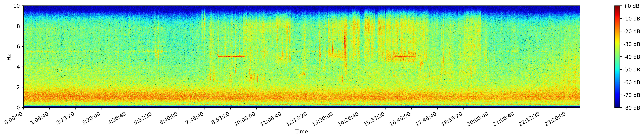This screenshot has height=138, width=644.
Task: Click the 'Hz' y-axis title
Action: click(9, 57)
